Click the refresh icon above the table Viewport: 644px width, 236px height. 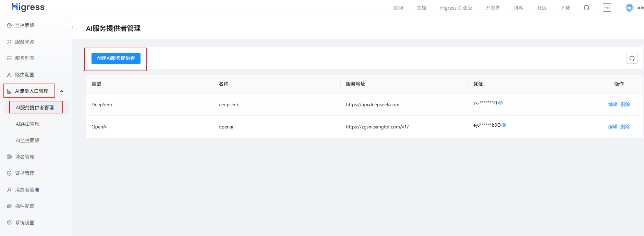click(632, 58)
